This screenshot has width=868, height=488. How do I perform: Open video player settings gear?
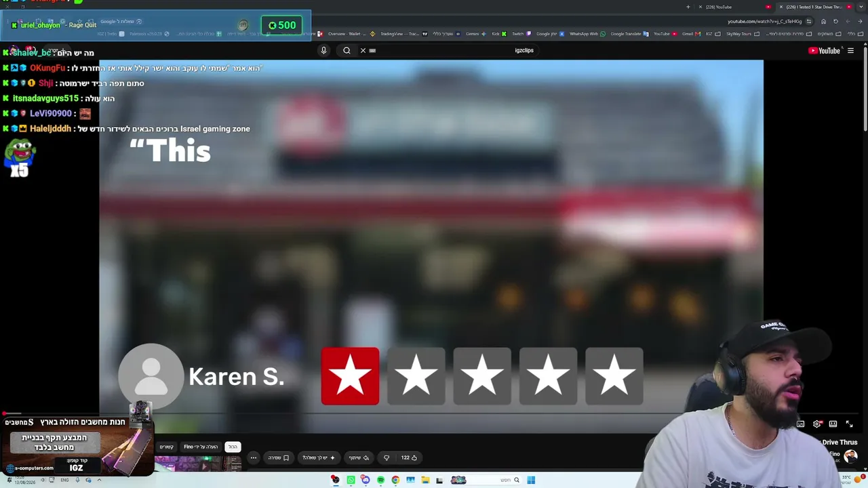pyautogui.click(x=817, y=424)
